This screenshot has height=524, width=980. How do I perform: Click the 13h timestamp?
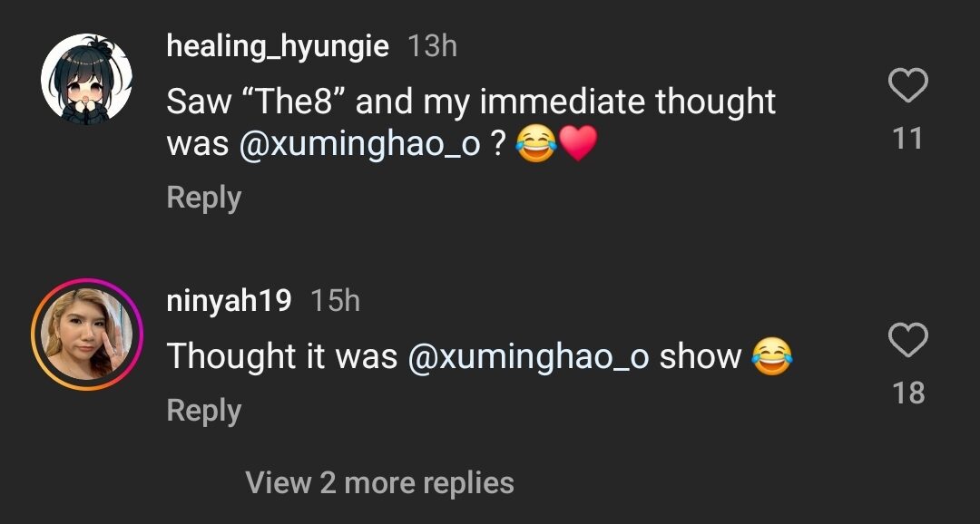(432, 46)
